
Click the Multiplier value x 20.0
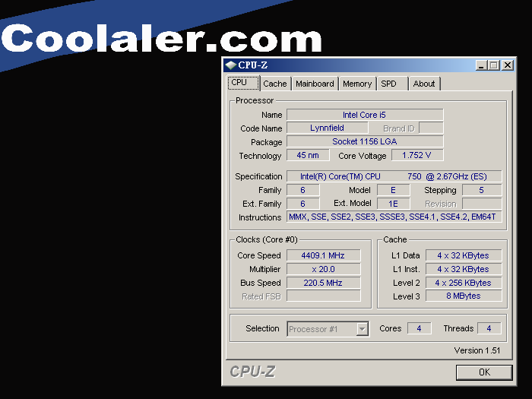point(323,269)
